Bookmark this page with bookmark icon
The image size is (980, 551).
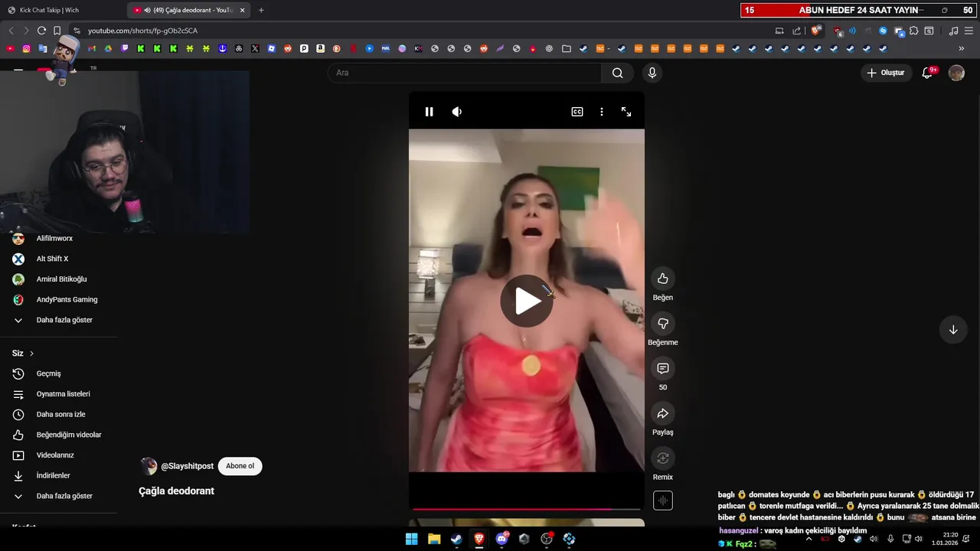pos(57,31)
